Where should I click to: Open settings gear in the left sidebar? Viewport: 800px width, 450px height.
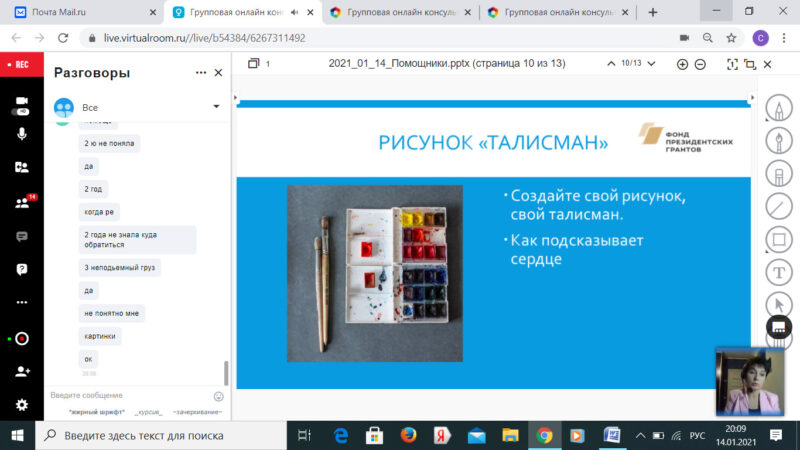point(21,405)
